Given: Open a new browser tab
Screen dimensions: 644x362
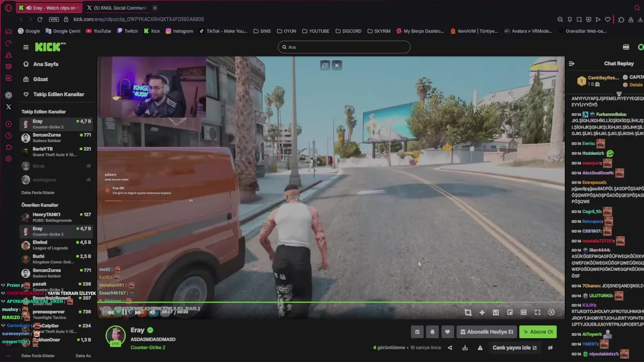Looking at the screenshot, I should (155, 8).
